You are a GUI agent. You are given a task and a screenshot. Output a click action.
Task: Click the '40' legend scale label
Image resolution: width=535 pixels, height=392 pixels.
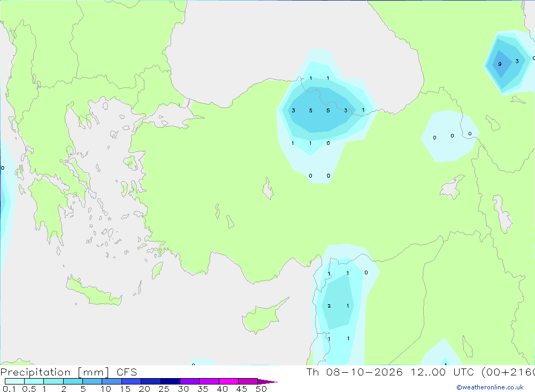click(x=223, y=389)
